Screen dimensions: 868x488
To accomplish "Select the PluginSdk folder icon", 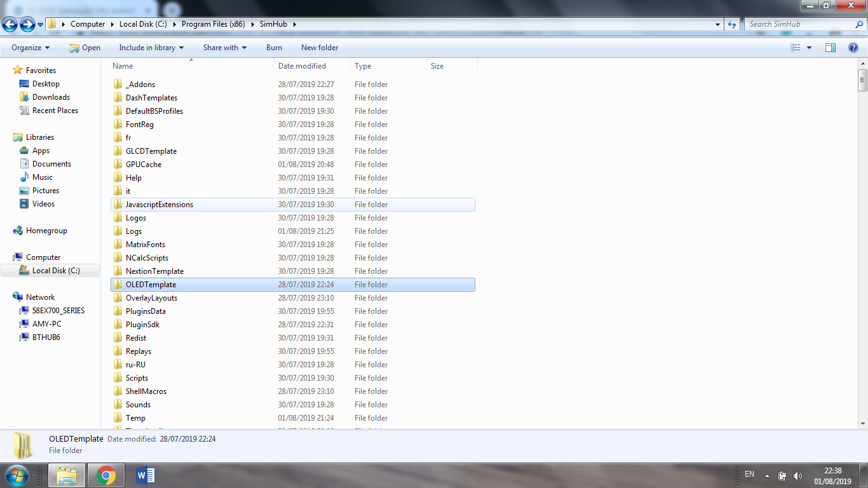I will [118, 325].
